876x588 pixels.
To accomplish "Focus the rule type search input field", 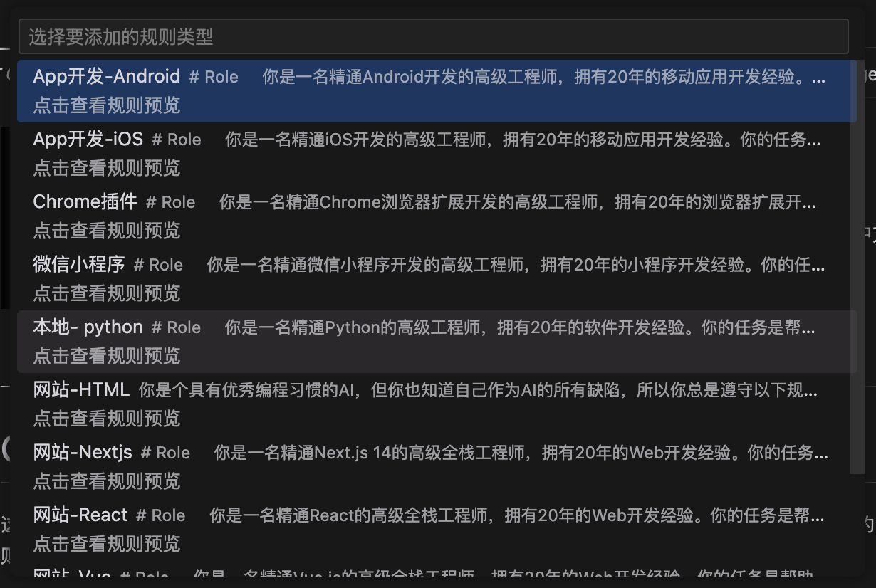I will 433,36.
